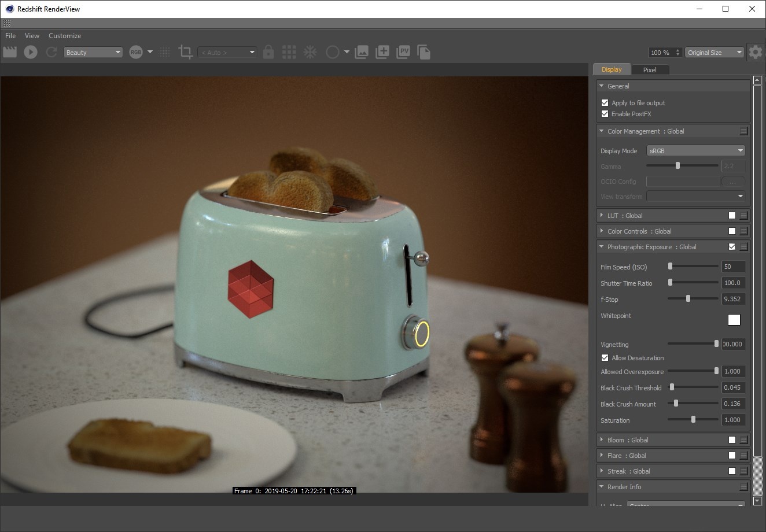766x532 pixels.
Task: Enable the Color Controls checkbox
Action: coord(732,231)
